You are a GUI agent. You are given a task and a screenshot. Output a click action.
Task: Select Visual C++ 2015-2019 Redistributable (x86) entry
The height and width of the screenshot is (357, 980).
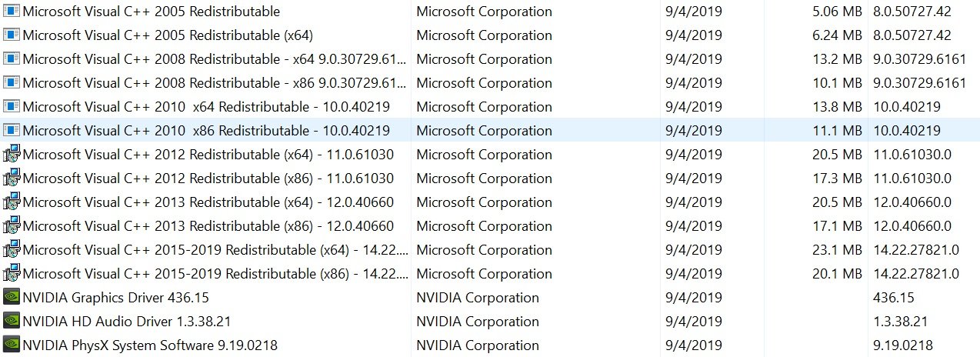(x=215, y=274)
